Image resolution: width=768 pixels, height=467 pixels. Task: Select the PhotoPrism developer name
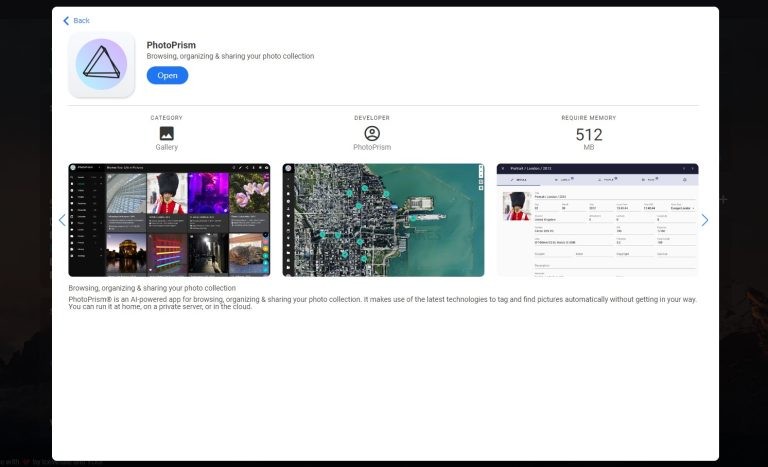point(372,147)
